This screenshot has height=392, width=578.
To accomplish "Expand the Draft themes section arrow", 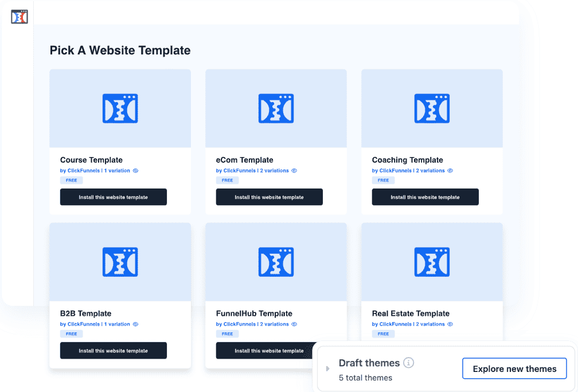I will coord(327,369).
